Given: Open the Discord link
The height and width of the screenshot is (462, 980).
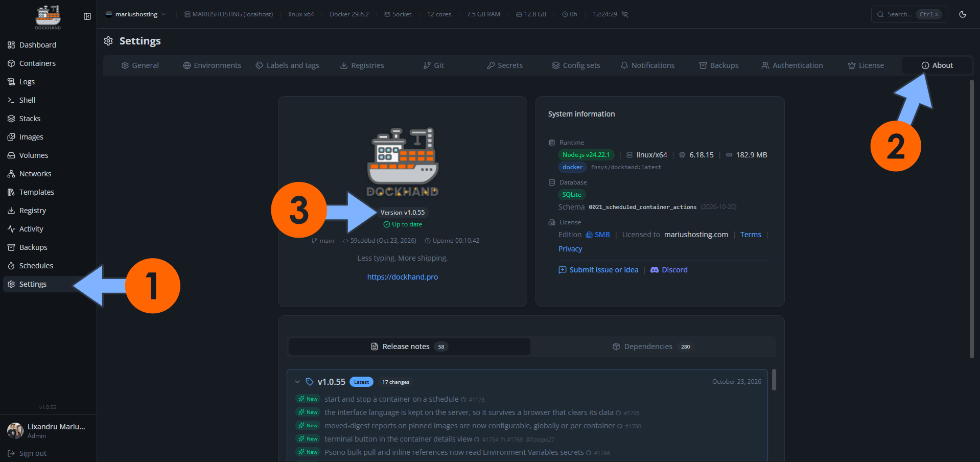Looking at the screenshot, I should point(669,270).
